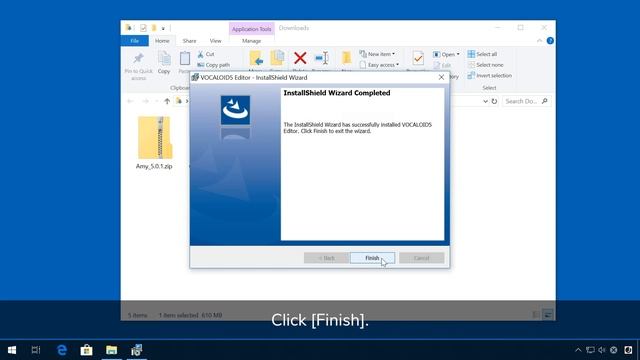Screen dimensions: 640x360
Task: Click the red Delete X icon
Action: click(x=300, y=58)
